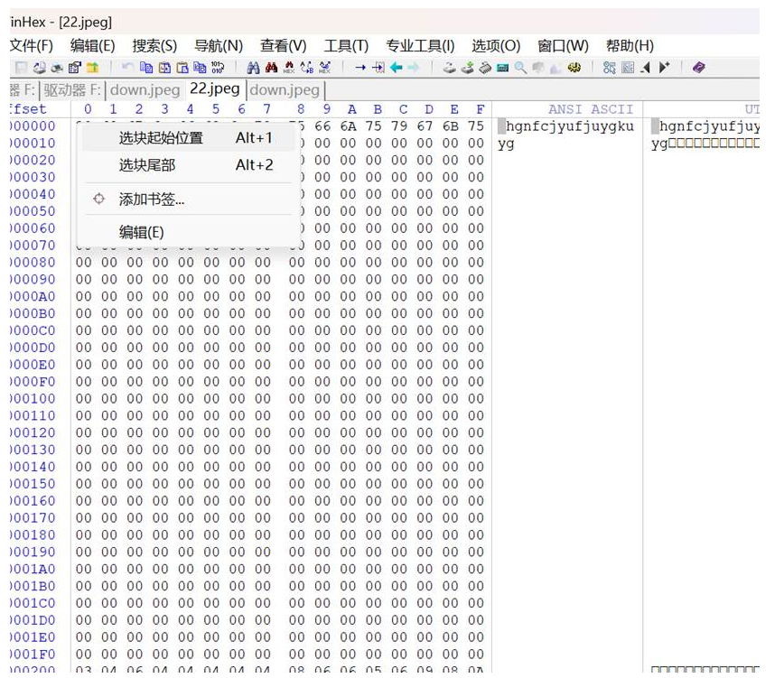Select the 22.jpeg tab
784x678 pixels.
[x=214, y=89]
